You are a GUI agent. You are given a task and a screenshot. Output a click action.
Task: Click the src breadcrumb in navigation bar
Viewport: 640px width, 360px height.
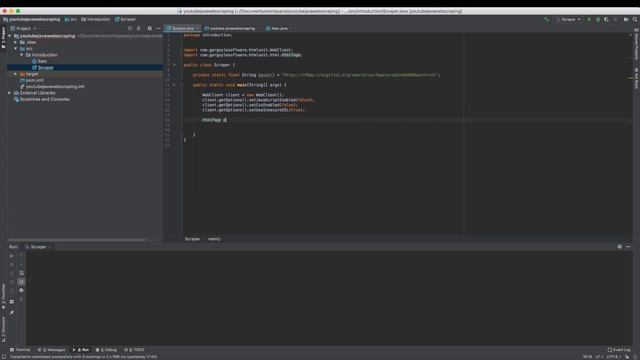pos(71,19)
